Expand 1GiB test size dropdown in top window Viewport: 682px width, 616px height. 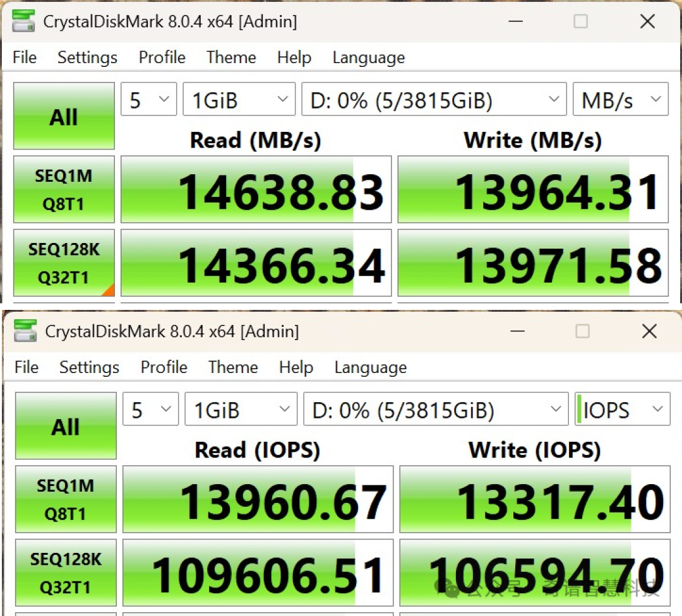coord(239,99)
